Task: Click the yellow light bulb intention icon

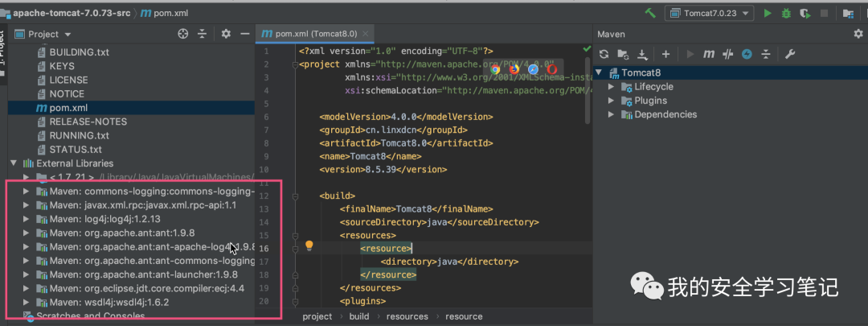Action: tap(309, 246)
